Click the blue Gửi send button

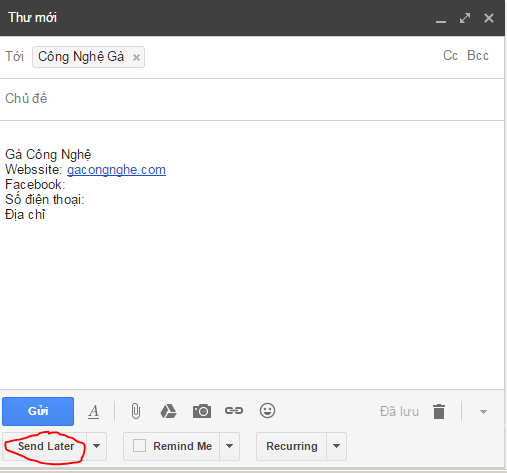tap(38, 411)
